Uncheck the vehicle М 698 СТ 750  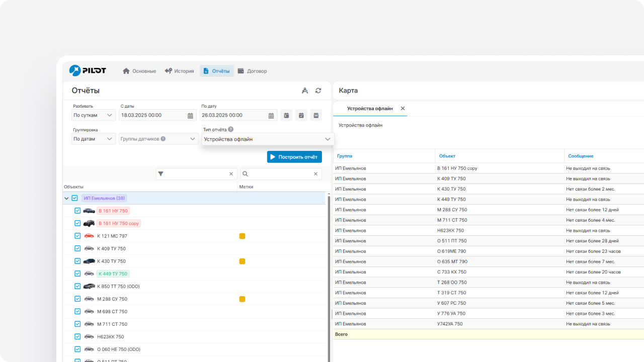pyautogui.click(x=77, y=311)
